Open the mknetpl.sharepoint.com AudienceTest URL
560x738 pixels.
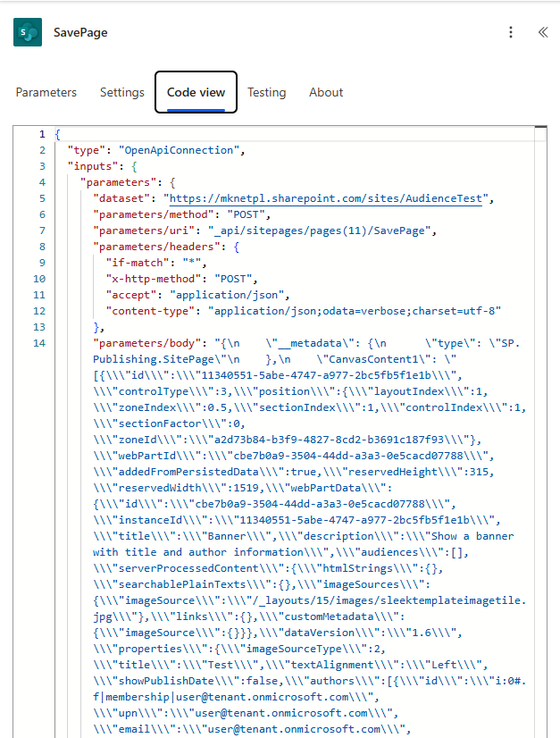coord(326,198)
